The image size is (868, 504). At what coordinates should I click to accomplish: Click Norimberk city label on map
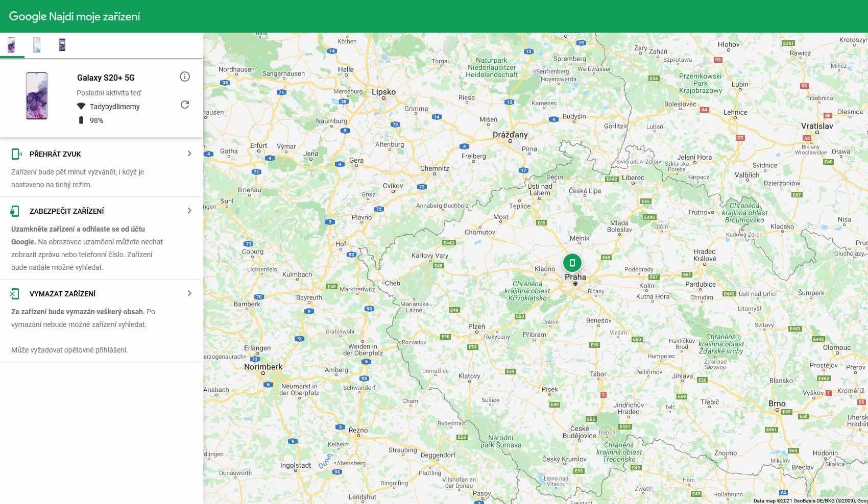tap(263, 367)
